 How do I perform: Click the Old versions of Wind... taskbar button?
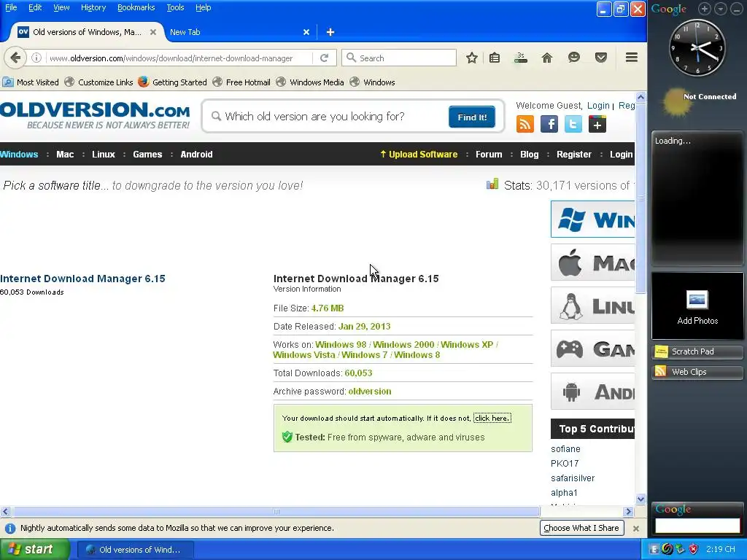coord(135,550)
